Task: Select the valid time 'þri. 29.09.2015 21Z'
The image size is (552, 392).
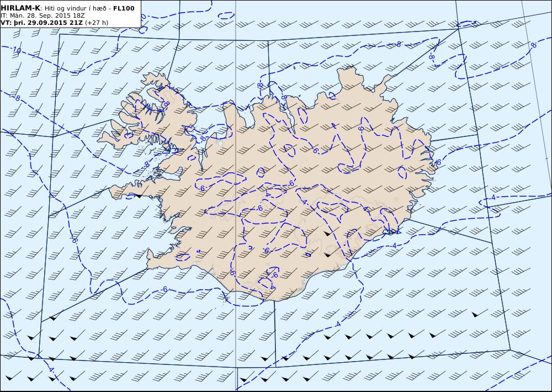Action: pos(48,23)
